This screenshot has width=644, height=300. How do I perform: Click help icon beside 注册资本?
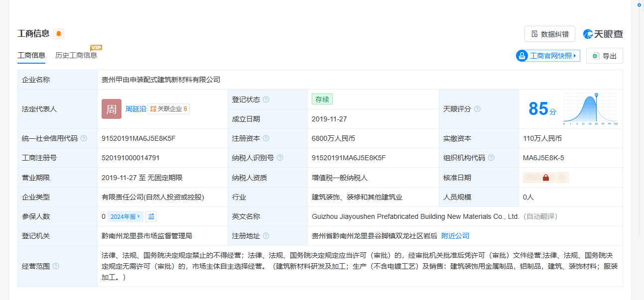pyautogui.click(x=266, y=138)
